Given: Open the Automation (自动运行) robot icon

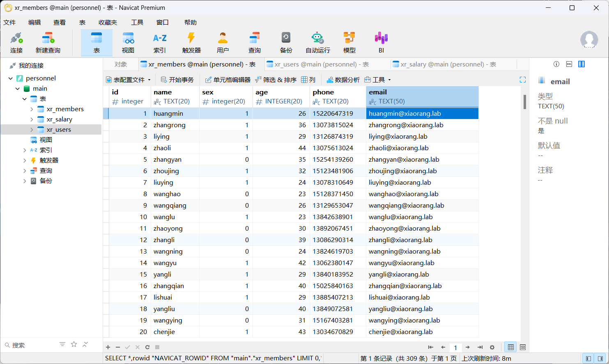Looking at the screenshot, I should pyautogui.click(x=318, y=43).
